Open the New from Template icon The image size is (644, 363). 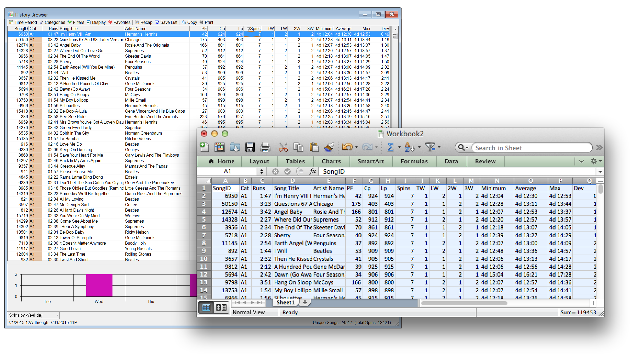[219, 147]
